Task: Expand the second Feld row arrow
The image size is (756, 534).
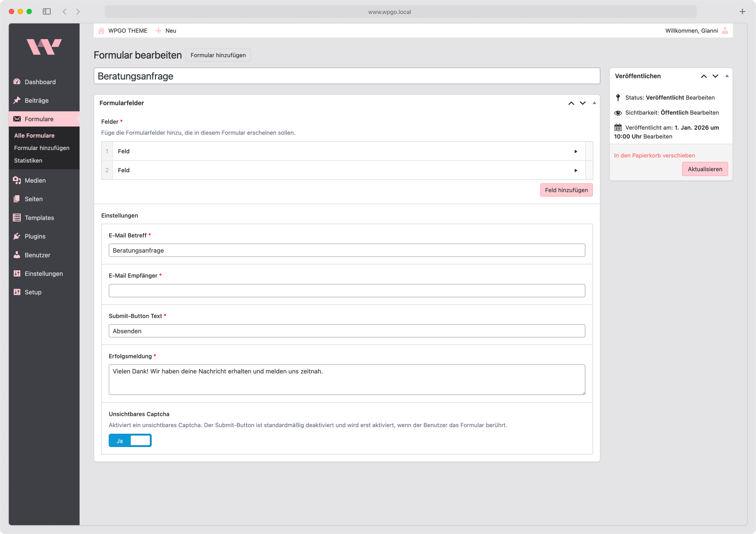Action: (x=576, y=171)
